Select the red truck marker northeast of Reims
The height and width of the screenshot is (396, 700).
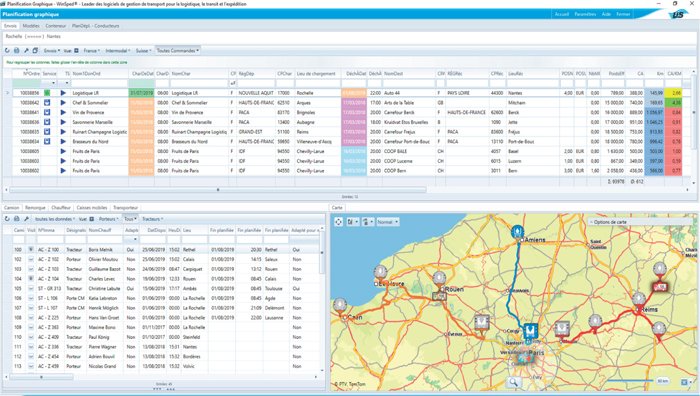(x=660, y=286)
